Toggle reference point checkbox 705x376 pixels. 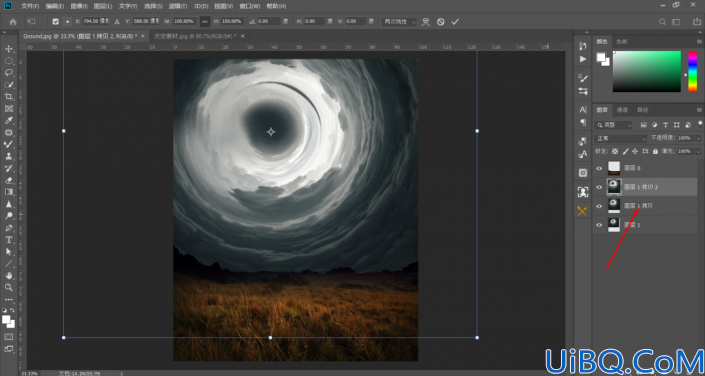(x=56, y=22)
